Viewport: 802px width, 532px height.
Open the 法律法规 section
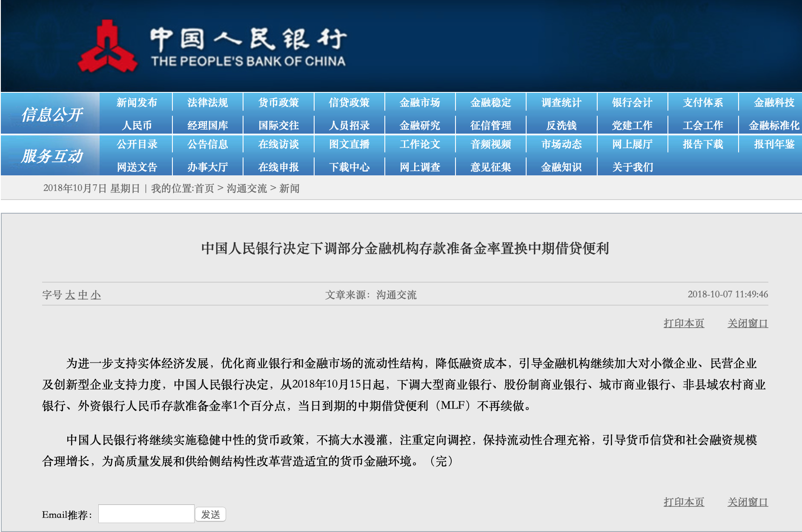click(207, 103)
